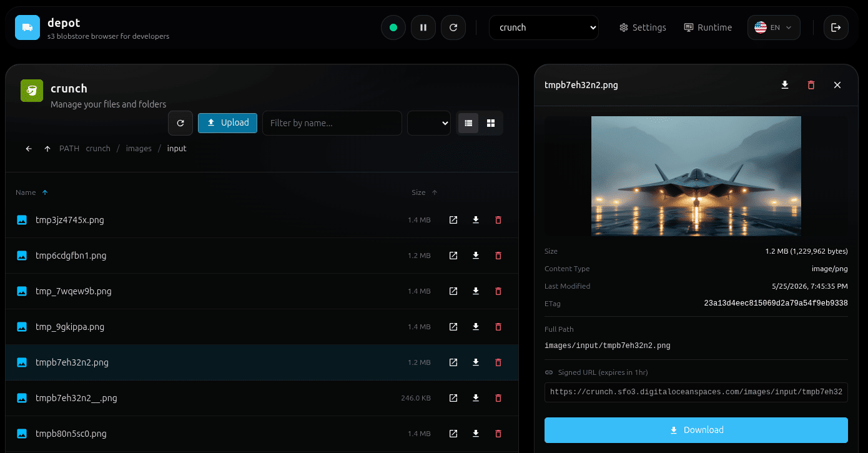
Task: Click the ETag hash value
Action: coord(776,303)
